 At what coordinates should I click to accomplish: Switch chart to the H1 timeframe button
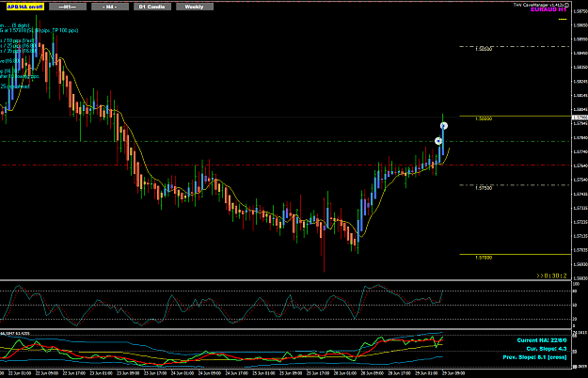(x=68, y=7)
